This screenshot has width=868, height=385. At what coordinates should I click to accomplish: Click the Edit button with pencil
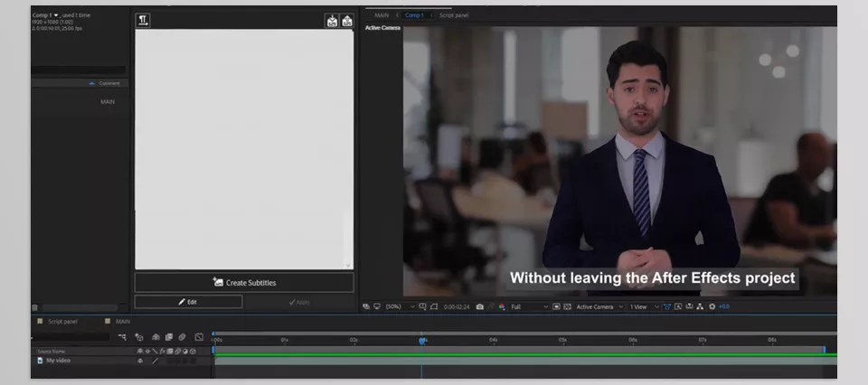click(188, 302)
